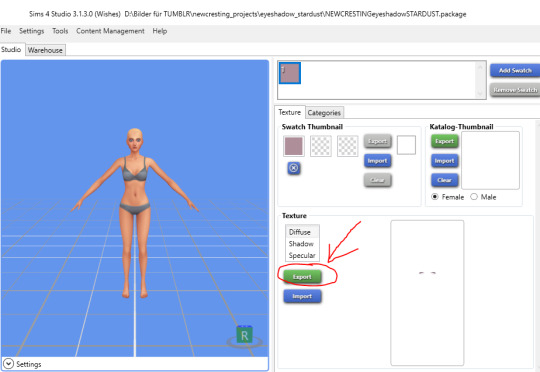Viewport: 540px width, 372px height.
Task: Click Import under Swatch Thumbnail
Action: [378, 161]
